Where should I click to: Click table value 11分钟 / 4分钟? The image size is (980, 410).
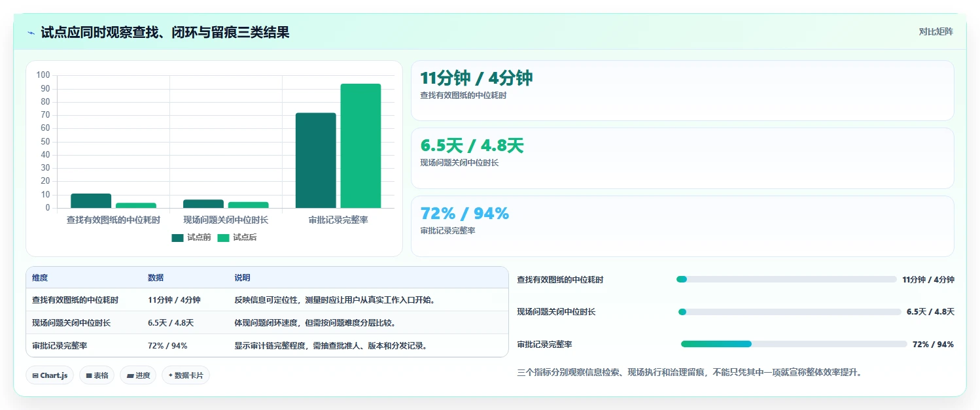pos(174,300)
